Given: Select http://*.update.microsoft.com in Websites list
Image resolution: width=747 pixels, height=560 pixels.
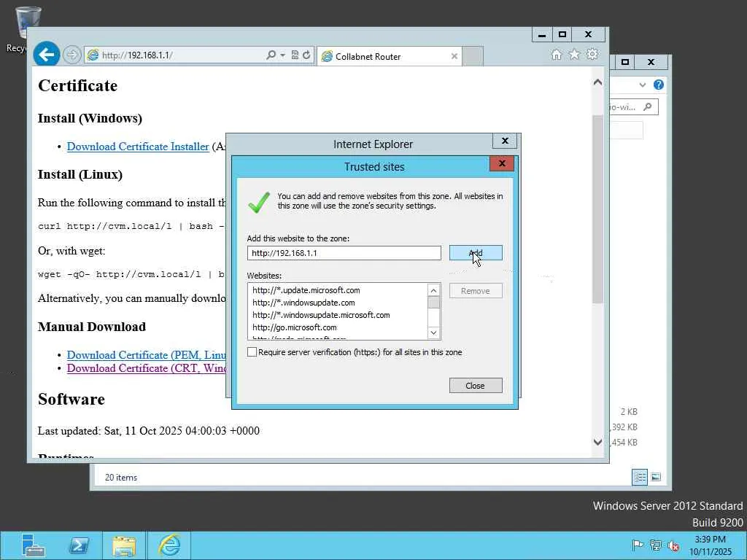Looking at the screenshot, I should (x=306, y=290).
